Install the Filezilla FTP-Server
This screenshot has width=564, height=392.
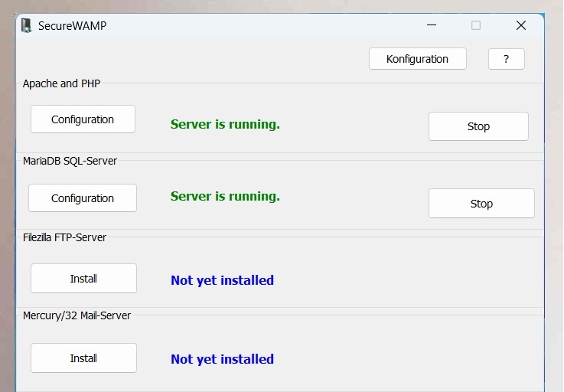point(84,278)
